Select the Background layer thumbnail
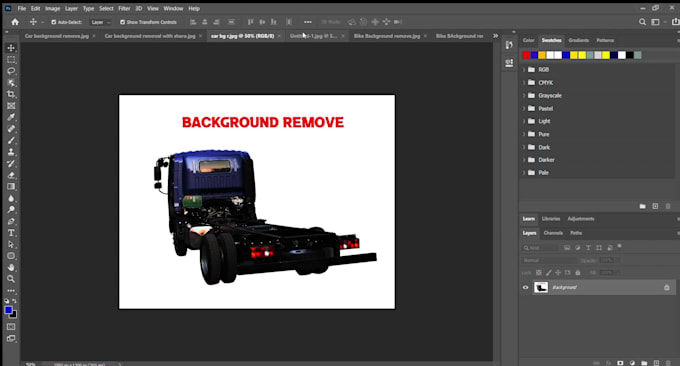This screenshot has height=366, width=680. pos(541,288)
